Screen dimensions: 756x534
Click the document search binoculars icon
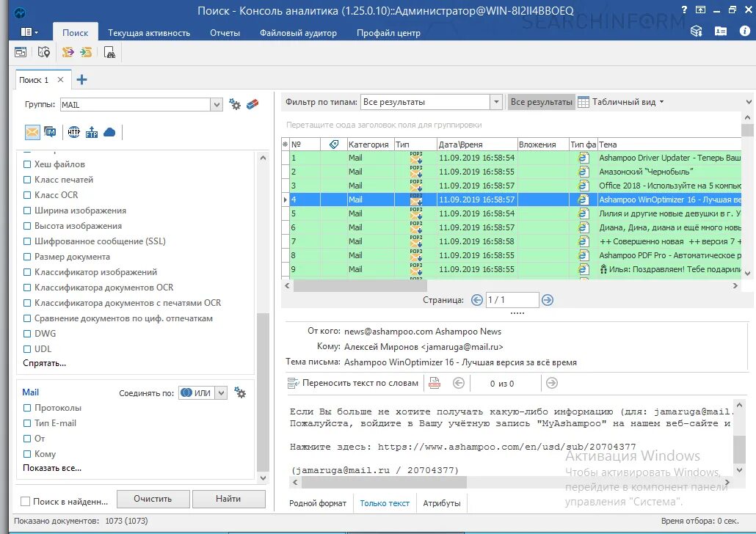pos(109,52)
